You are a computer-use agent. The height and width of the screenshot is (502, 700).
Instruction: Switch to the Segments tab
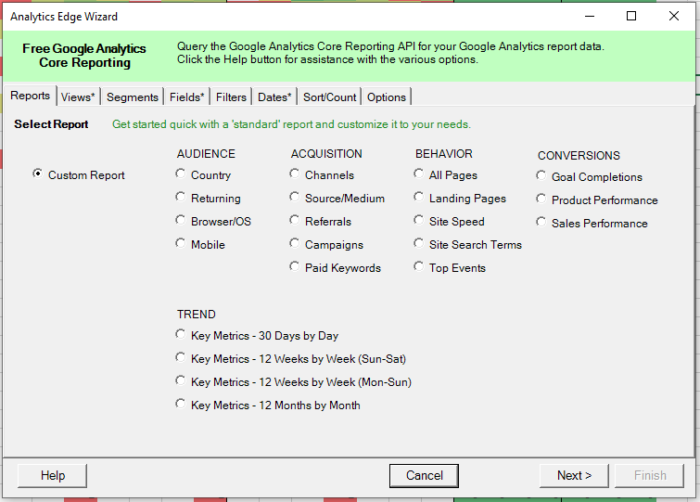132,97
